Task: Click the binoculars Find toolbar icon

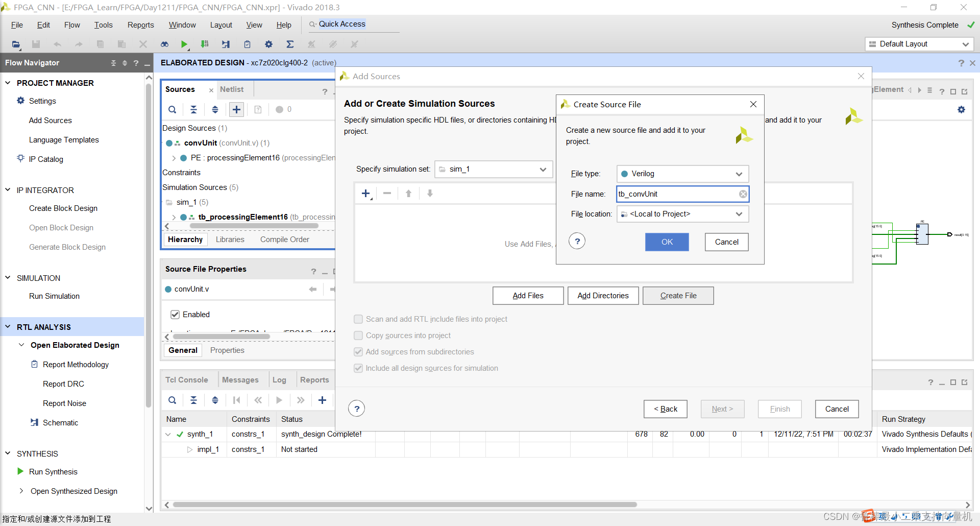Action: click(x=164, y=44)
